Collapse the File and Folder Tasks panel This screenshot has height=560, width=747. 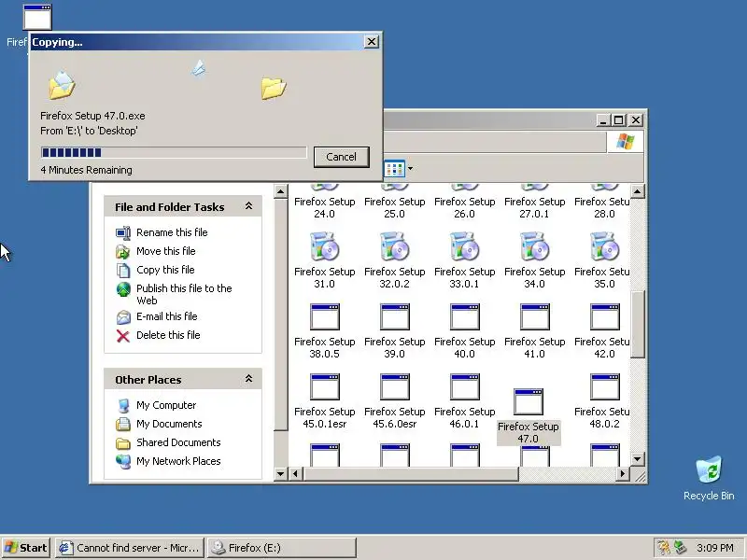248,206
